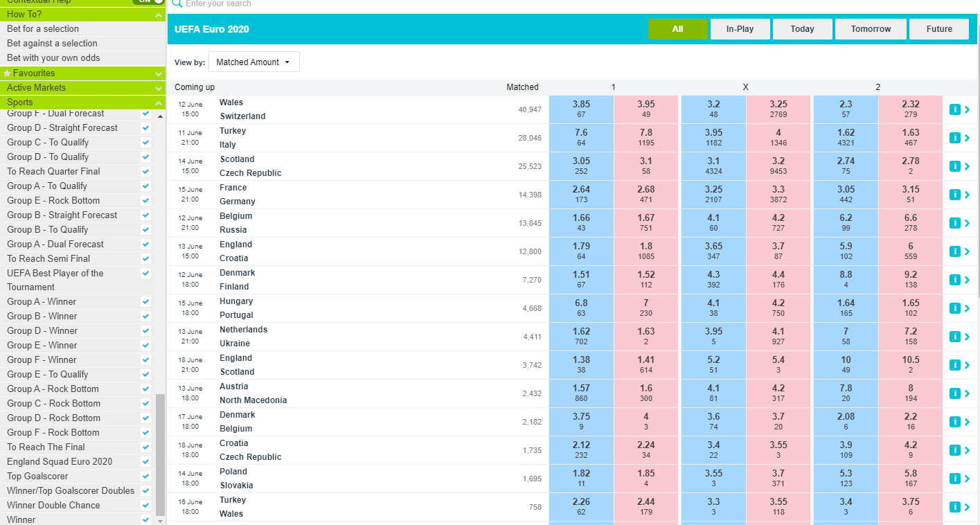Click back odds 7.6 for Turkey
This screenshot has height=525, width=980.
[x=581, y=138]
